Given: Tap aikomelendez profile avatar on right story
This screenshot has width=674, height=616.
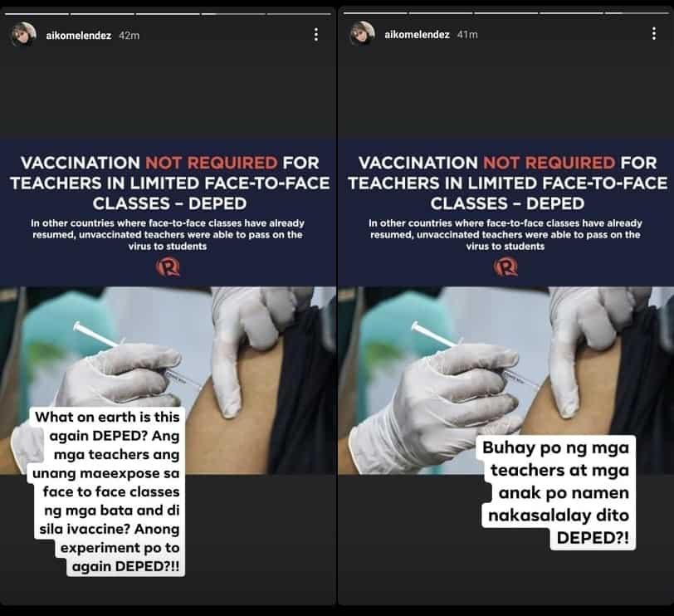Looking at the screenshot, I should pos(362,33).
